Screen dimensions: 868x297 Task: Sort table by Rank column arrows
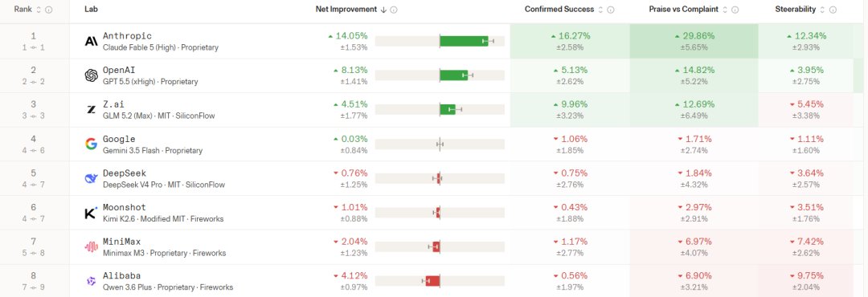(39, 10)
